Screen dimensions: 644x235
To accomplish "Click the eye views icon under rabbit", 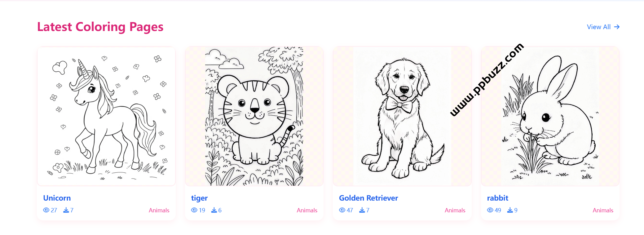I will pos(490,210).
